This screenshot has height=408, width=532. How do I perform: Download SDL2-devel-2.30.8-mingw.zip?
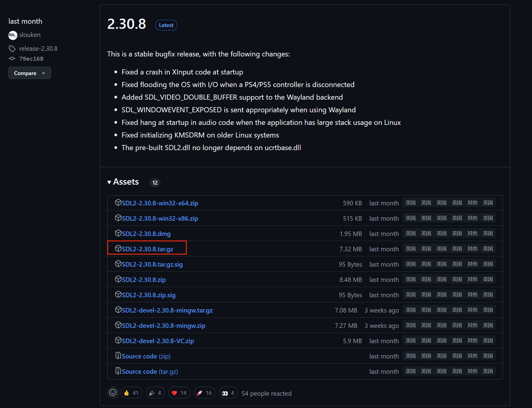pos(164,326)
